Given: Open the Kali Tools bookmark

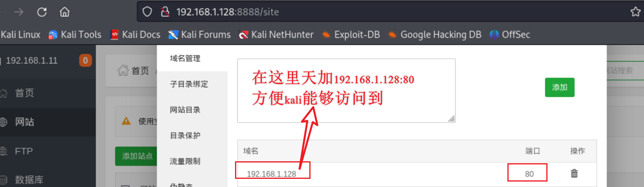Looking at the screenshot, I should (75, 35).
